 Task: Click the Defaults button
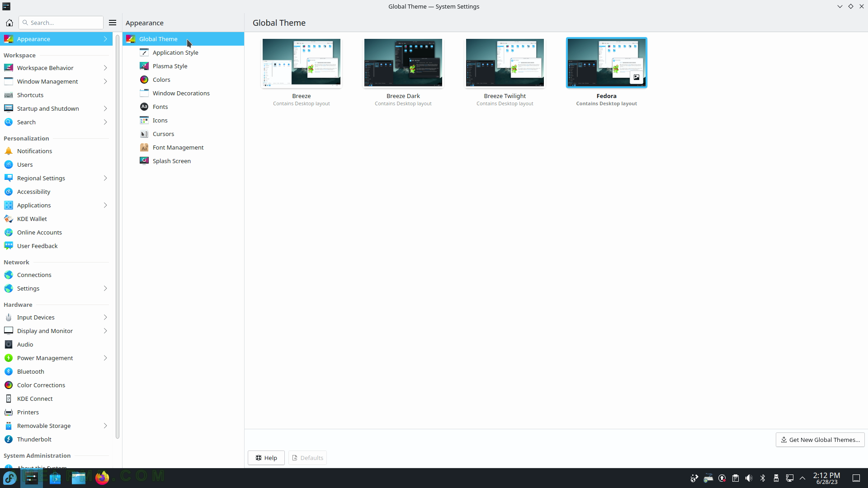click(307, 458)
